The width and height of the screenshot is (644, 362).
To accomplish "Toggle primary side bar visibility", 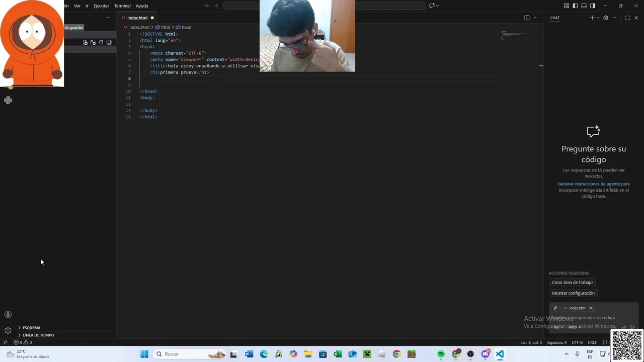I will [x=575, y=6].
